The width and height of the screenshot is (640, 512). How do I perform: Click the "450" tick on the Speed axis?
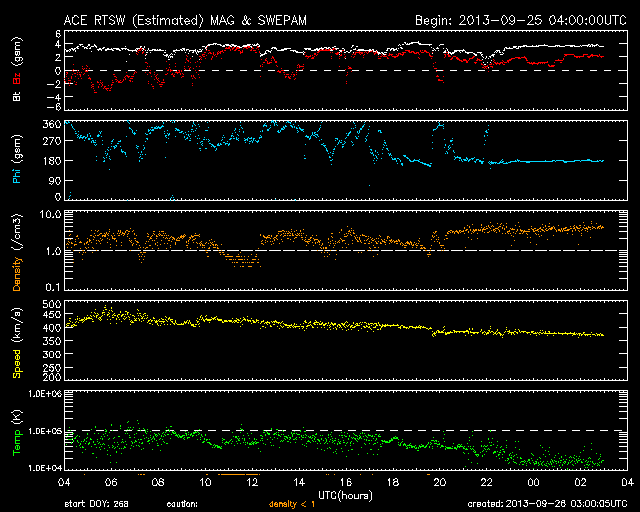pos(52,315)
